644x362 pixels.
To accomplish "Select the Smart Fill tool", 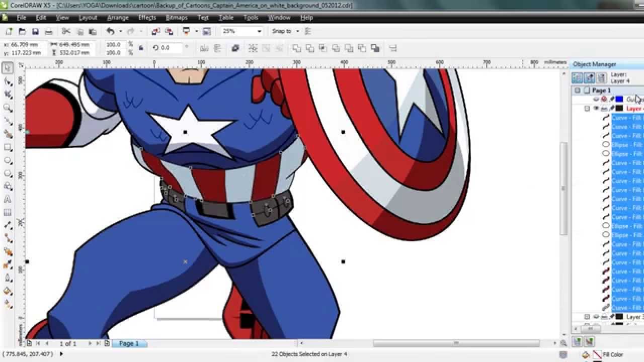I will 8,134.
